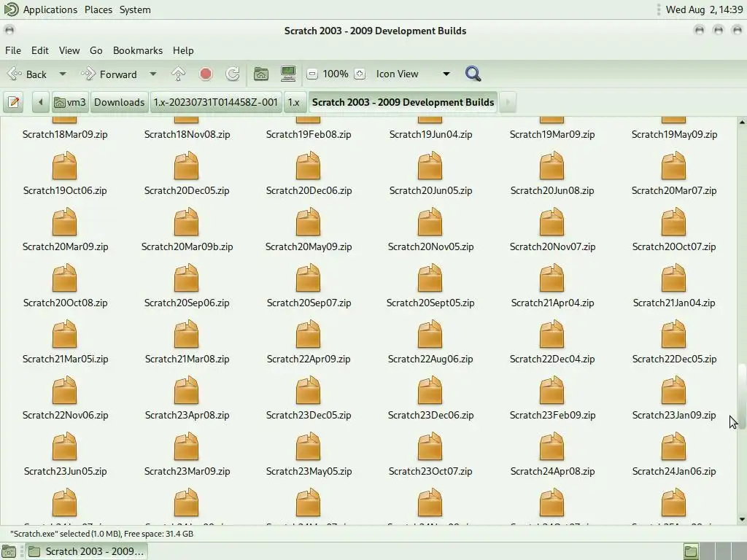Image resolution: width=747 pixels, height=560 pixels.
Task: Navigate to Downloads path button
Action: tap(119, 102)
